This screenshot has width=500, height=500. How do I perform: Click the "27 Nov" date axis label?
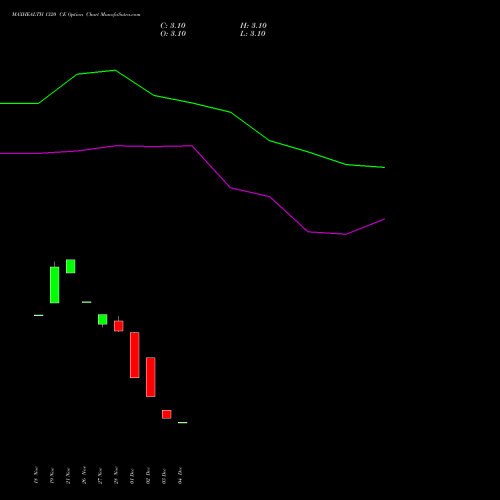(100, 476)
